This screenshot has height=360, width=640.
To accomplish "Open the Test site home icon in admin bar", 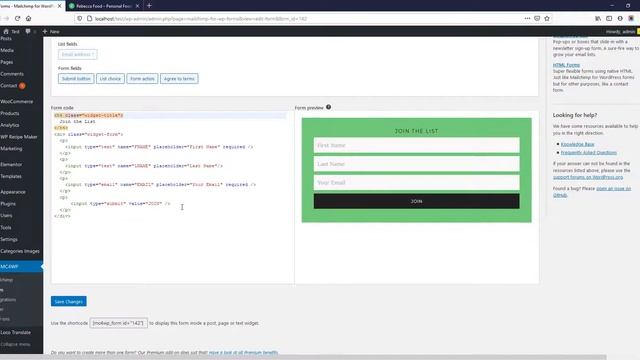I will tap(11, 31).
